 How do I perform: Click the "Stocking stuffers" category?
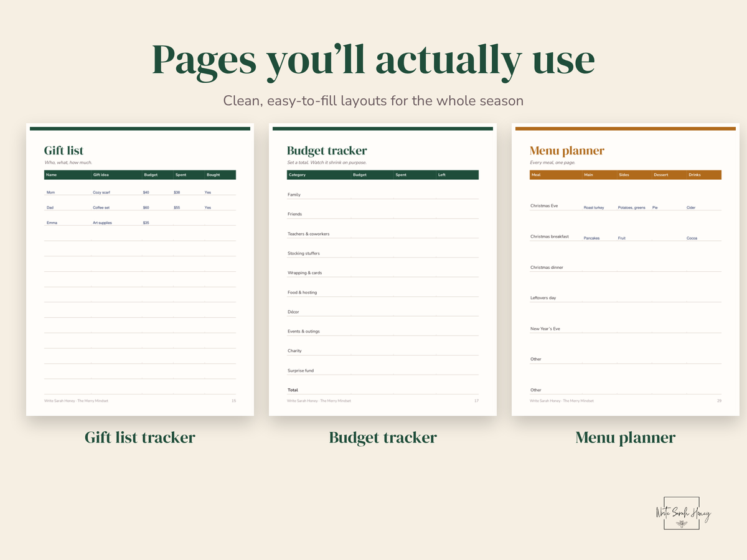coord(304,253)
